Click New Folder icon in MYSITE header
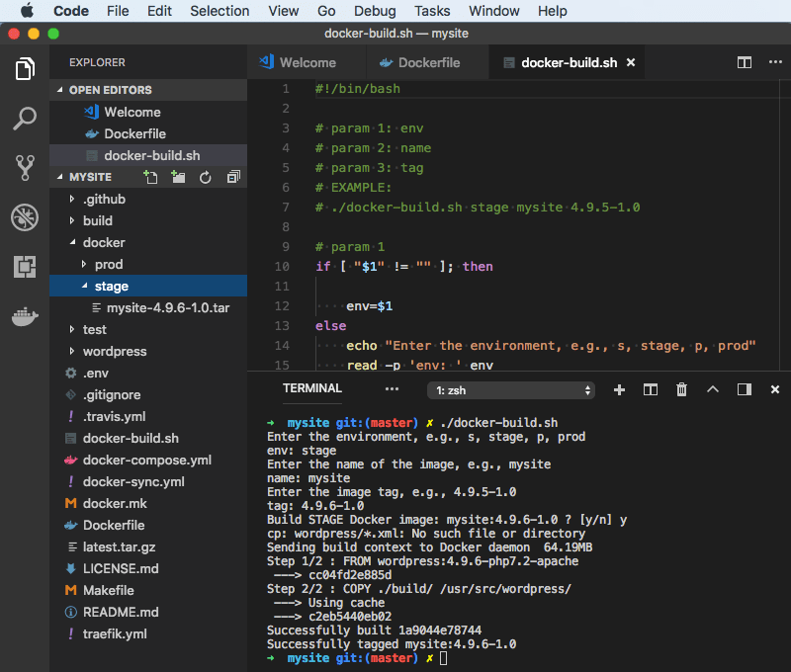The image size is (791, 672). [178, 177]
